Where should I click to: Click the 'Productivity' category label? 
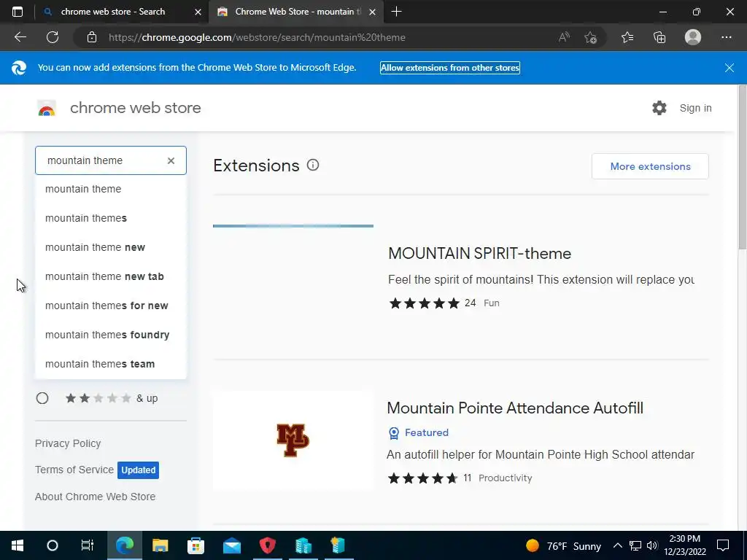tap(505, 478)
